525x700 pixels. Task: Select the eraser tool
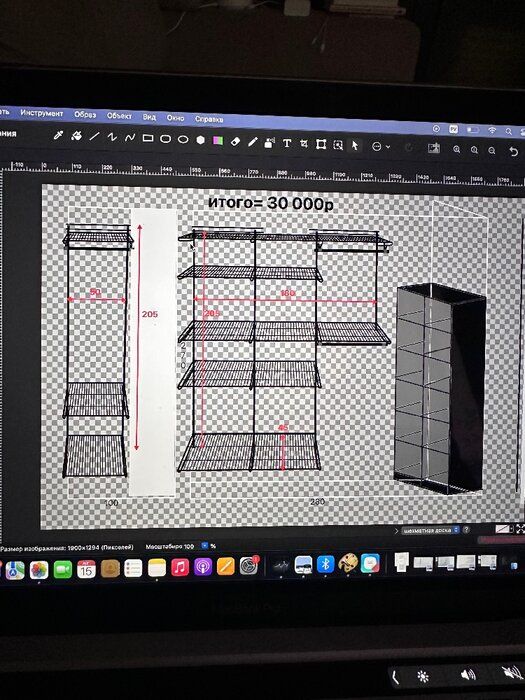click(235, 142)
